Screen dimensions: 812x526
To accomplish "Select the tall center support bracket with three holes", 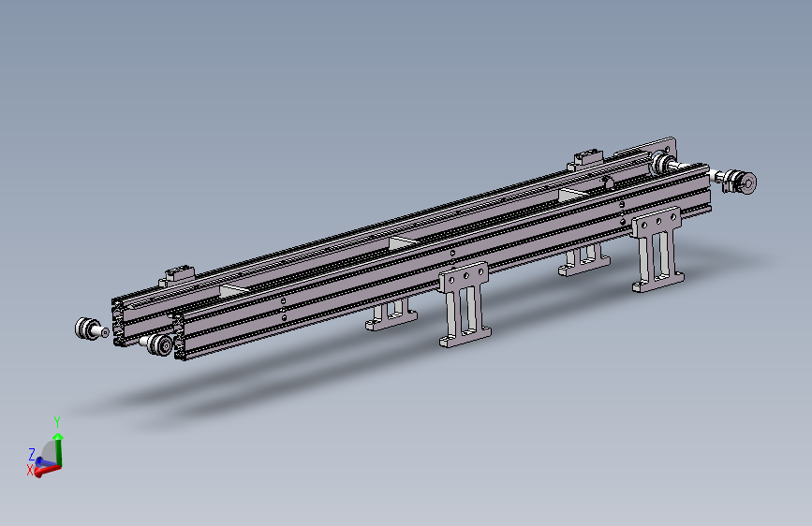I will pyautogui.click(x=465, y=305).
